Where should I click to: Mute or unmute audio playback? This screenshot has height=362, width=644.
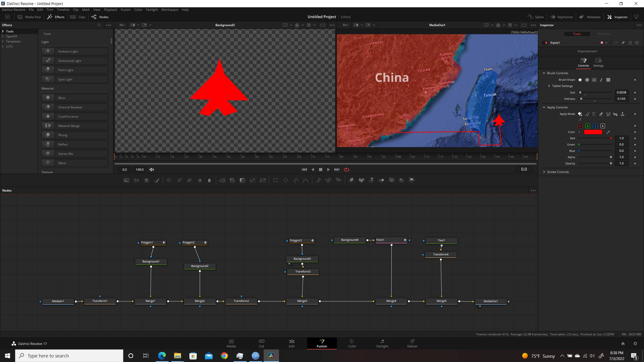click(152, 170)
